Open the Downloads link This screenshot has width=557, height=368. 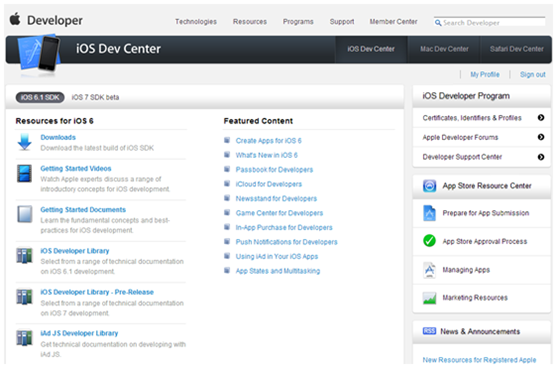58,137
